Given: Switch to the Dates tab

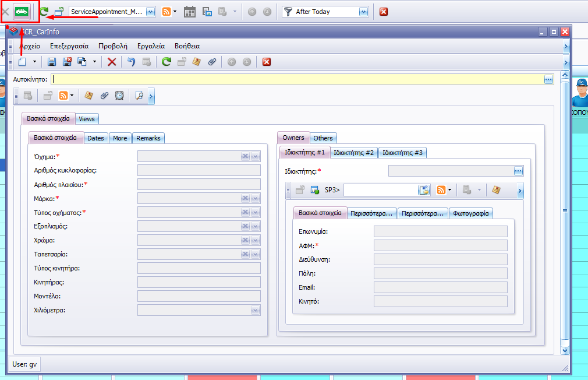Looking at the screenshot, I should point(95,138).
